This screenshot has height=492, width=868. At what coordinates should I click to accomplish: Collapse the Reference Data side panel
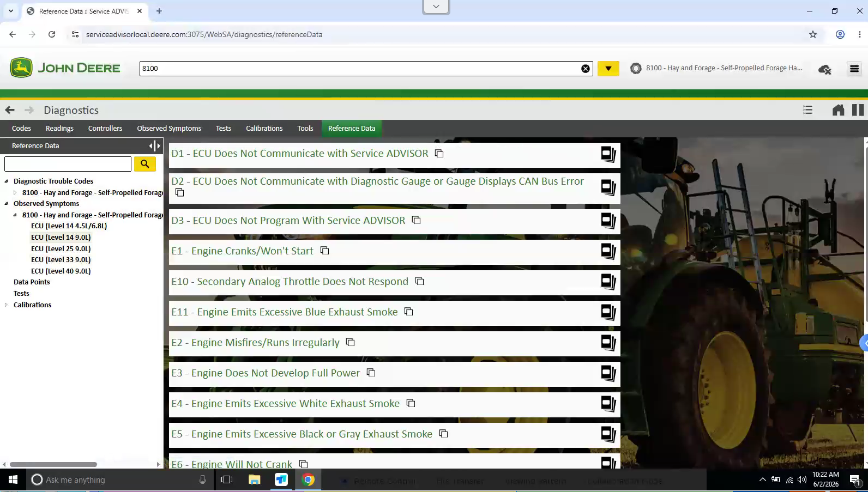(155, 146)
